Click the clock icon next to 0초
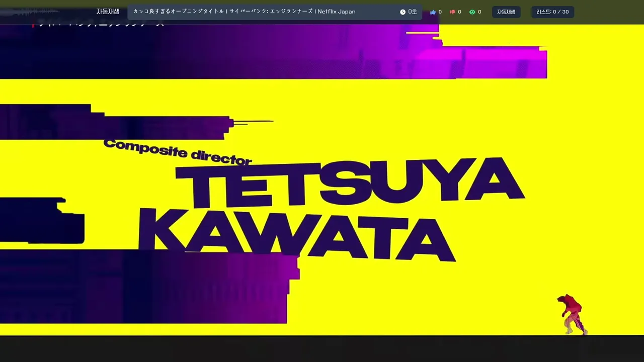 [403, 12]
